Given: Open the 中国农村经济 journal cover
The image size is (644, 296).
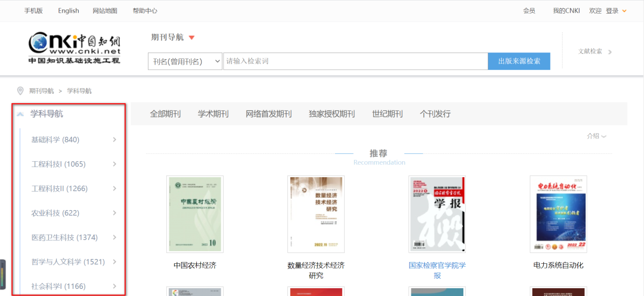Looking at the screenshot, I should [195, 214].
